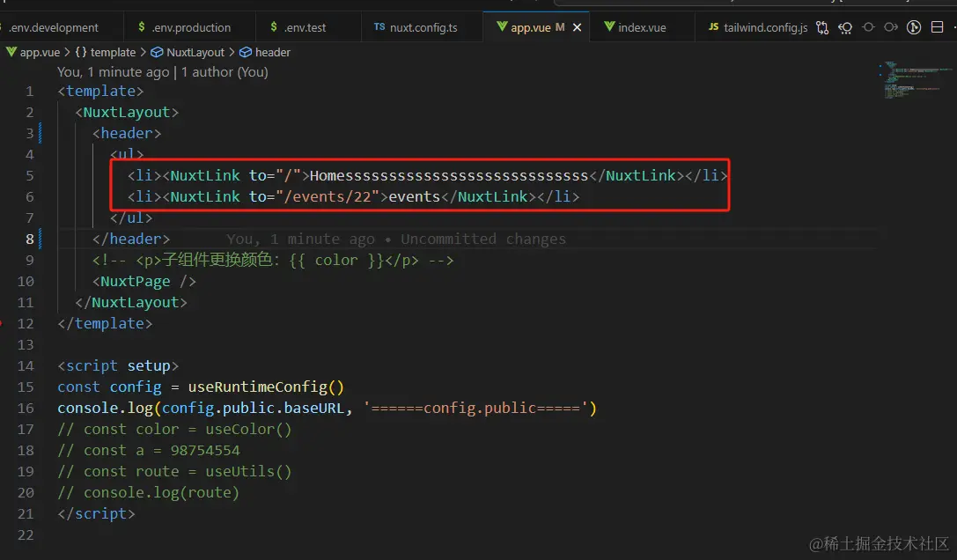
Task: Click line number 22 in the gutter
Action: [x=26, y=535]
